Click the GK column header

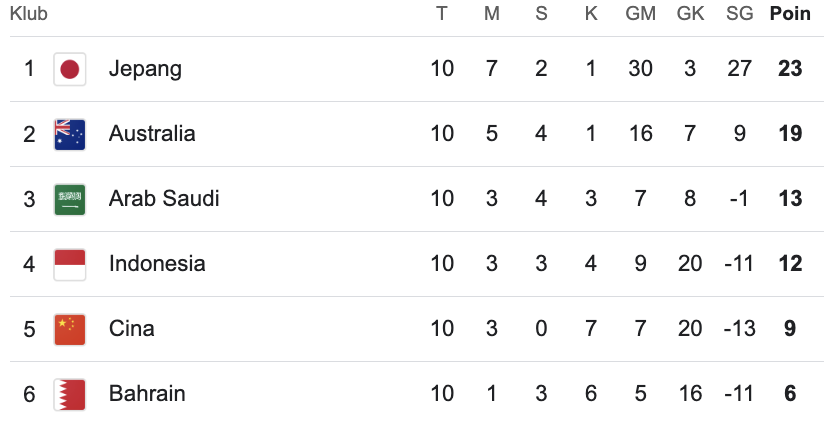coord(690,15)
